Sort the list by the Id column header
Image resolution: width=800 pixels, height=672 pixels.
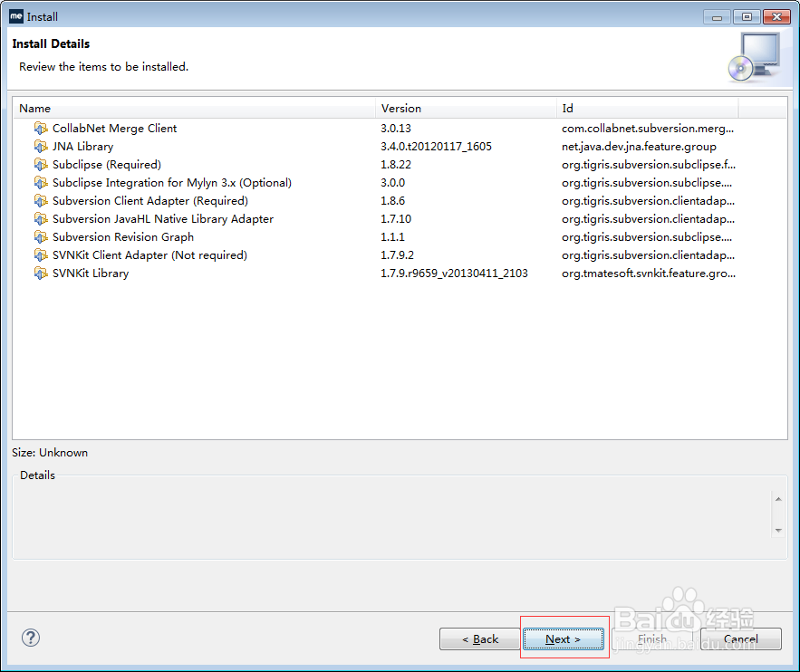tap(648, 108)
